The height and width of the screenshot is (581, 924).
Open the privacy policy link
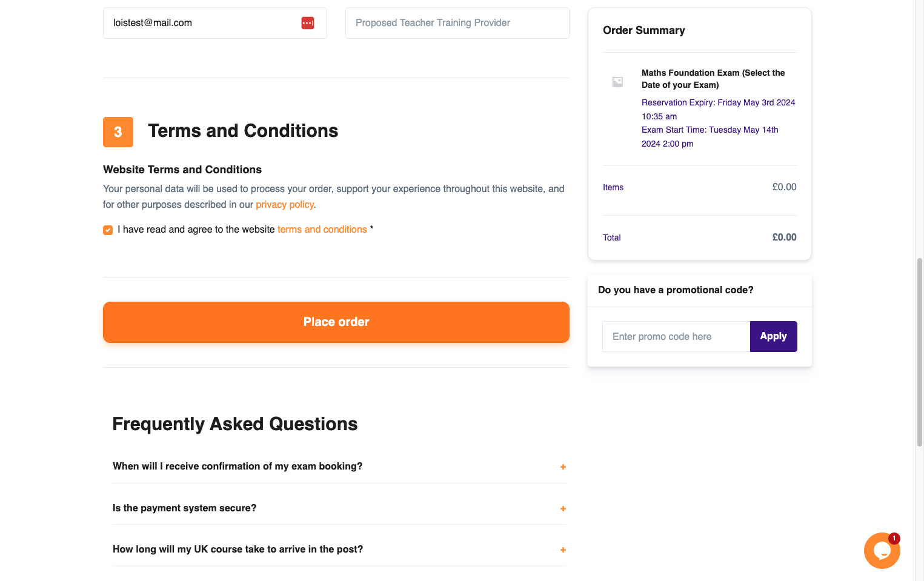[285, 205]
